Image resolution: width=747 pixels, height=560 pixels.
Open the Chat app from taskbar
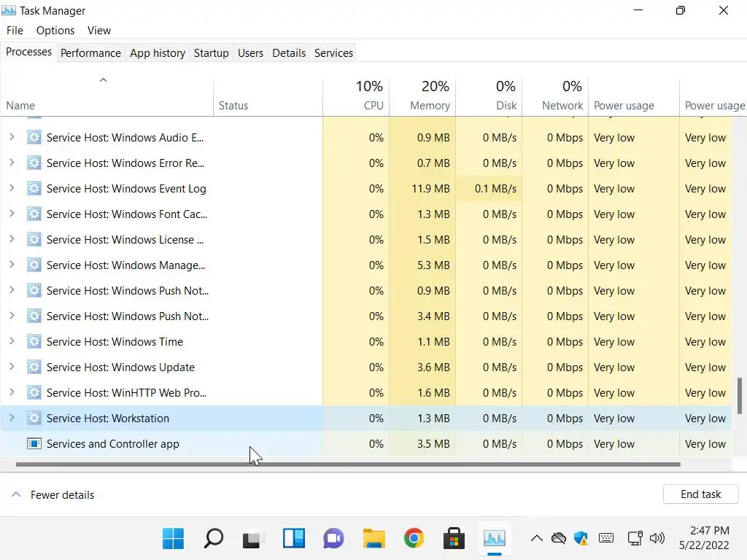pyautogui.click(x=333, y=539)
